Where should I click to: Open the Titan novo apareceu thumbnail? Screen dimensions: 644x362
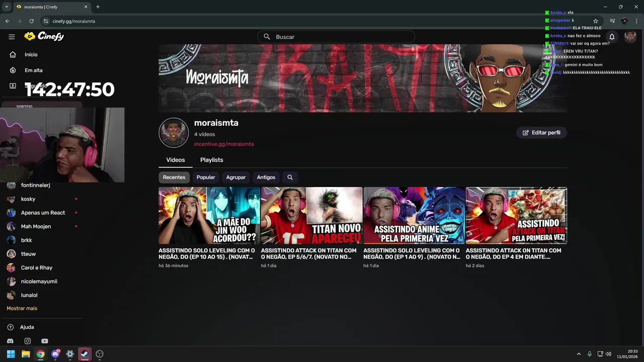[x=311, y=216]
